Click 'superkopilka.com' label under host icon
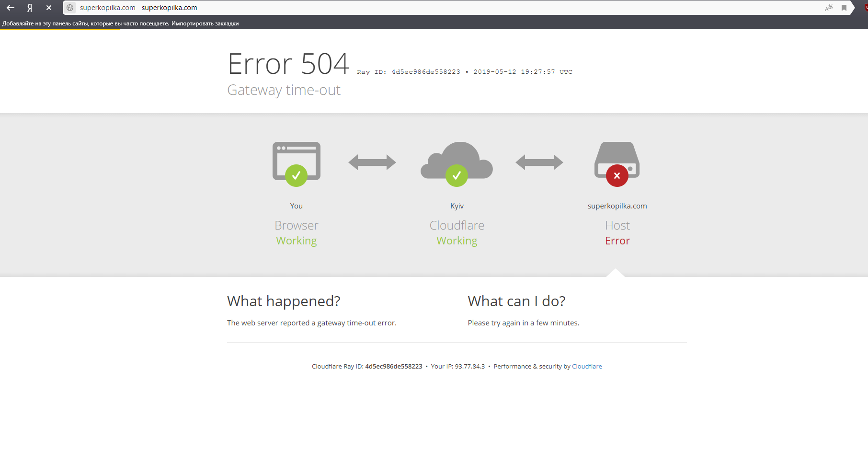868x450 pixels. point(617,206)
